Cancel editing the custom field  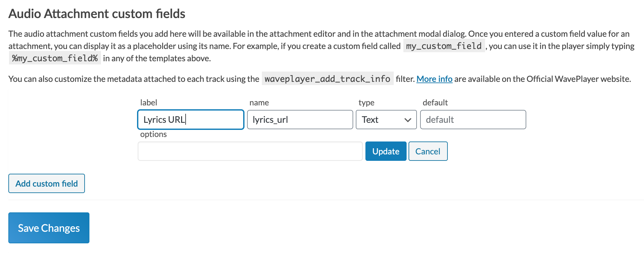pyautogui.click(x=428, y=151)
